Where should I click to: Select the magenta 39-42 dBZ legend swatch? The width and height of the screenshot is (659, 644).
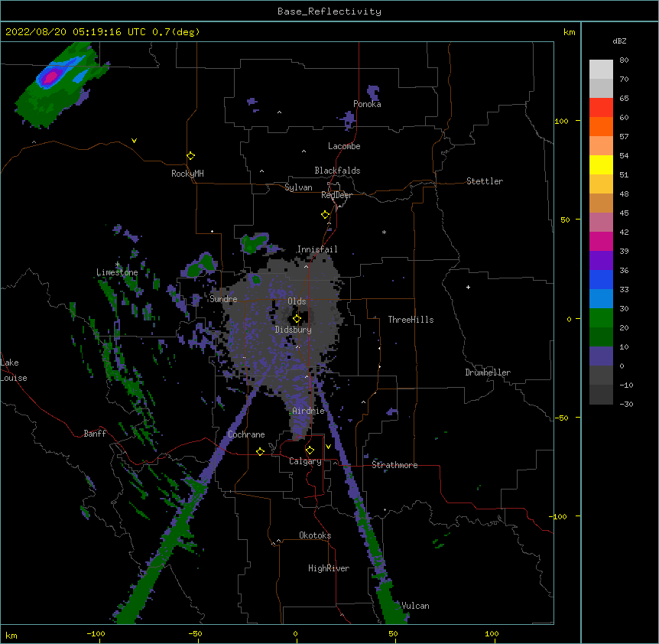point(601,241)
